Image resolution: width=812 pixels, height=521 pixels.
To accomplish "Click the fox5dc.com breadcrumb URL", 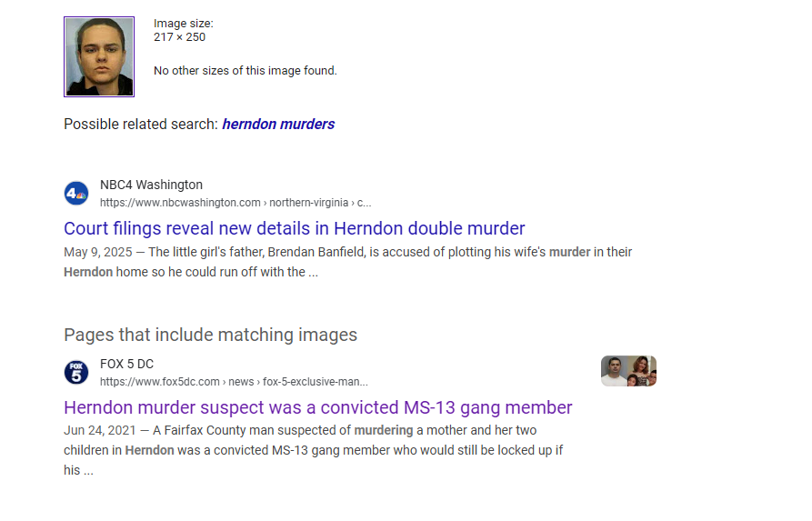I will [234, 382].
